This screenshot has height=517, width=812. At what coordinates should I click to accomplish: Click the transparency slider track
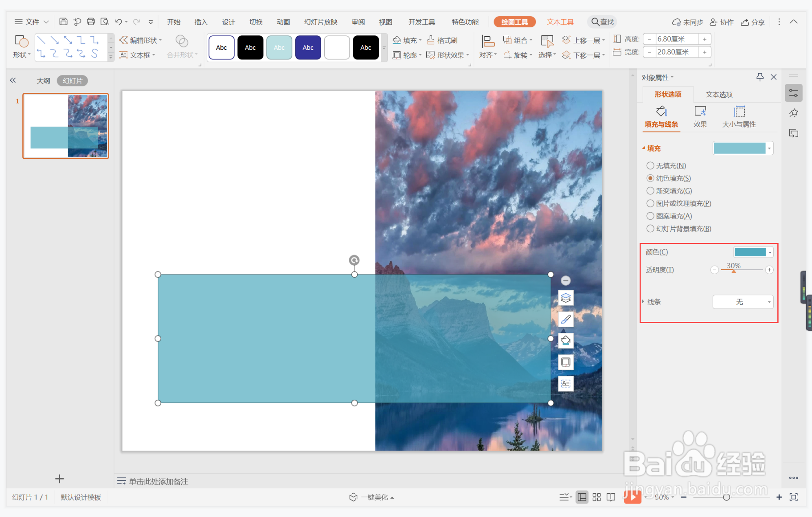(x=749, y=270)
